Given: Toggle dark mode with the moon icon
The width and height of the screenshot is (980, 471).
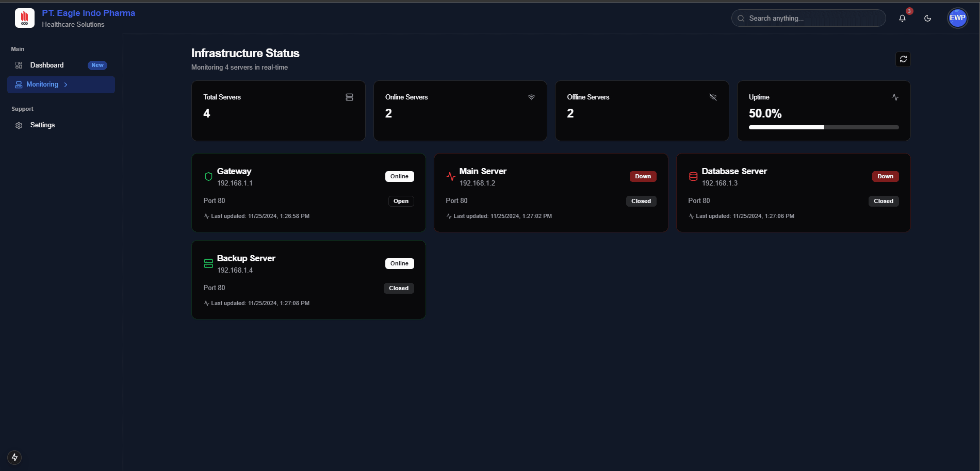Looking at the screenshot, I should coord(927,18).
